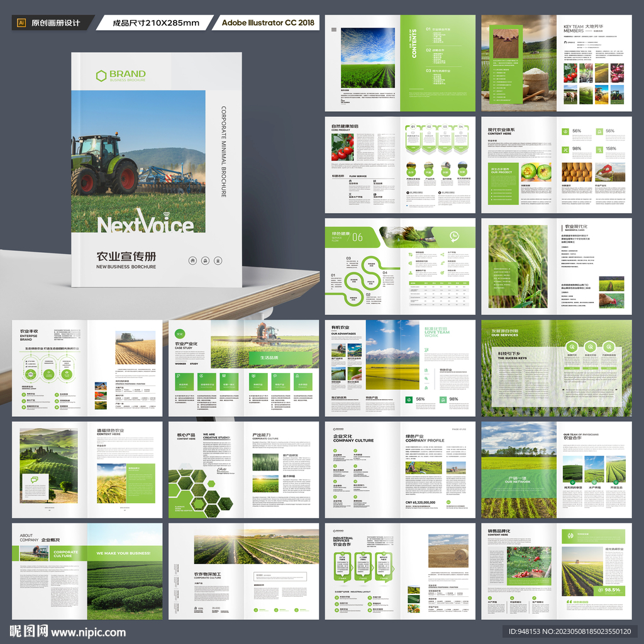Select the 农作物深加工 spread thumbnail
644x644 pixels.
point(243,571)
